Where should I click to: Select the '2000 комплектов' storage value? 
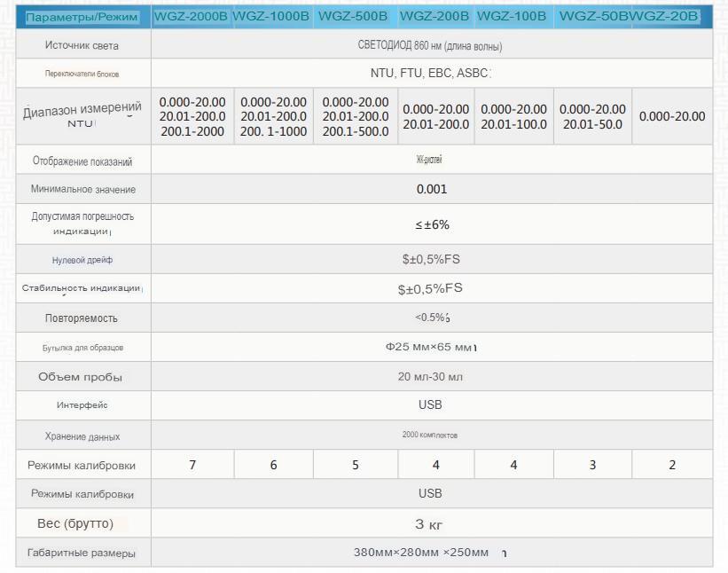point(430,436)
